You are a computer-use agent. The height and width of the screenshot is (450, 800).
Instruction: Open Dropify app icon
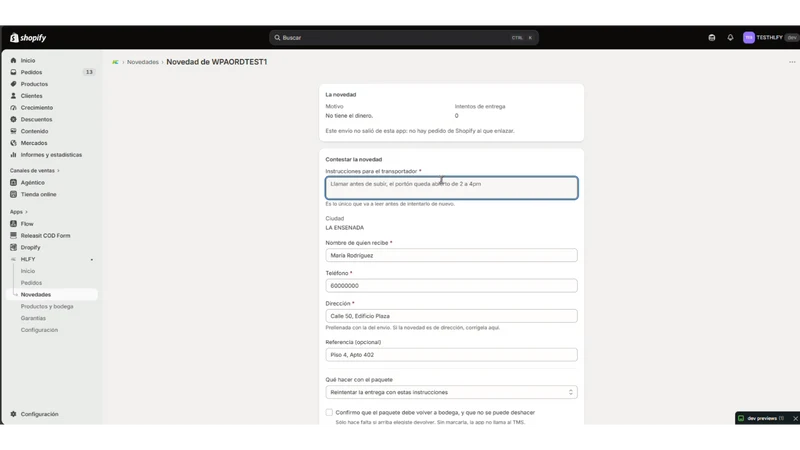(13, 247)
